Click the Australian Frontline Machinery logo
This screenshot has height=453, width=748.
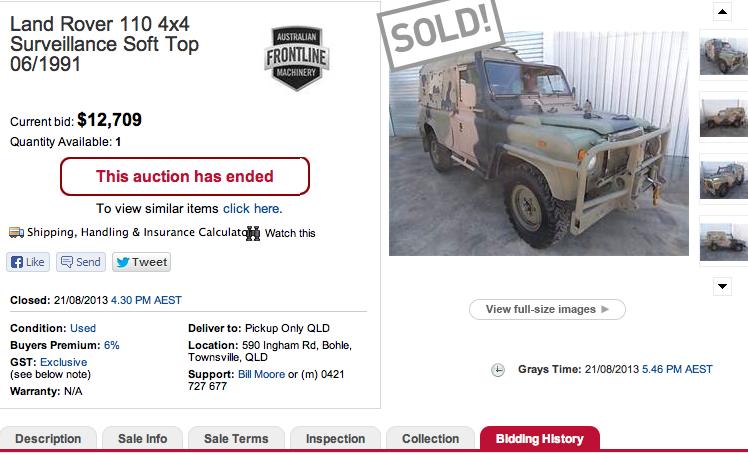pyautogui.click(x=296, y=60)
